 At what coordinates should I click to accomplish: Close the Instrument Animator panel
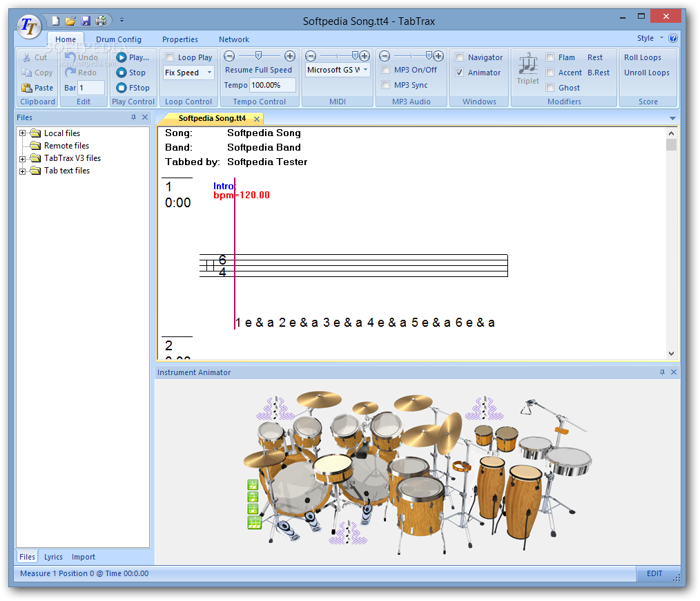point(674,372)
